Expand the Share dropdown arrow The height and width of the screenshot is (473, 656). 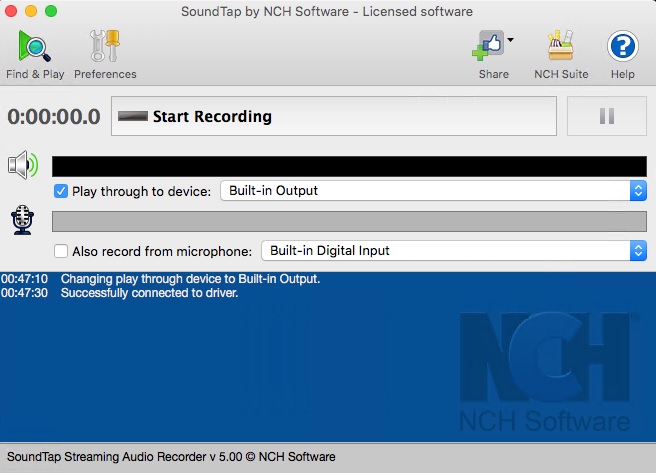(x=510, y=40)
